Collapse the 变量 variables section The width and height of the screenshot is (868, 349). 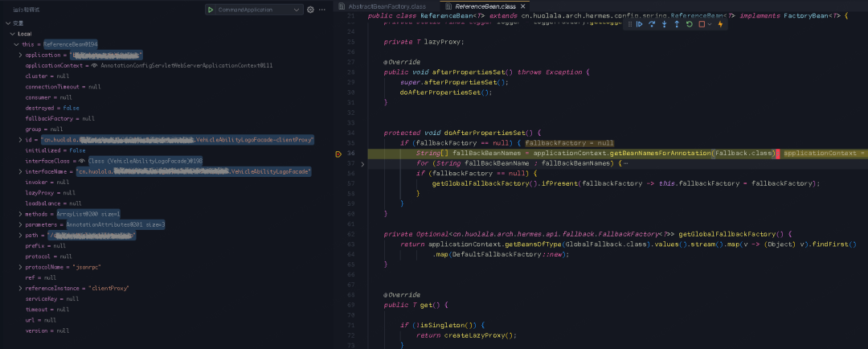click(x=8, y=23)
